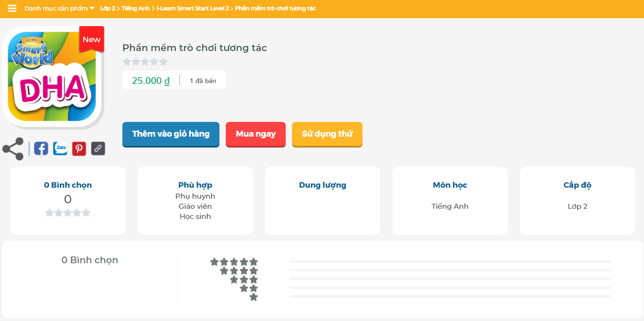Image resolution: width=644 pixels, height=321 pixels.
Task: Click the two-star rating row
Action: (249, 289)
